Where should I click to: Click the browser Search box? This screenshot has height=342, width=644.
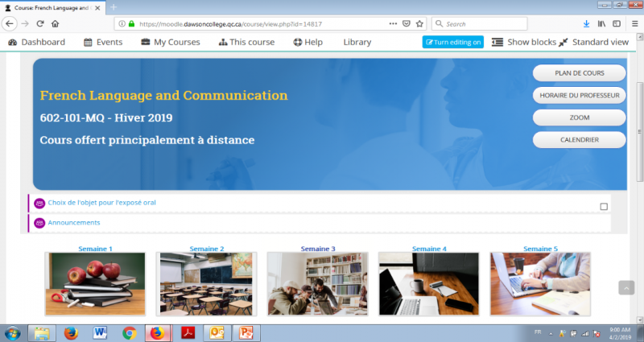pyautogui.click(x=479, y=24)
